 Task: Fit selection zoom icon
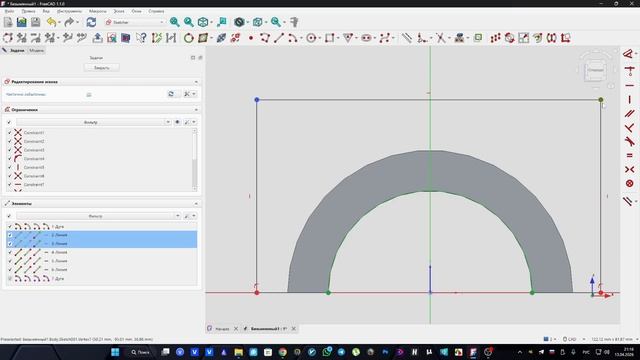[189, 22]
